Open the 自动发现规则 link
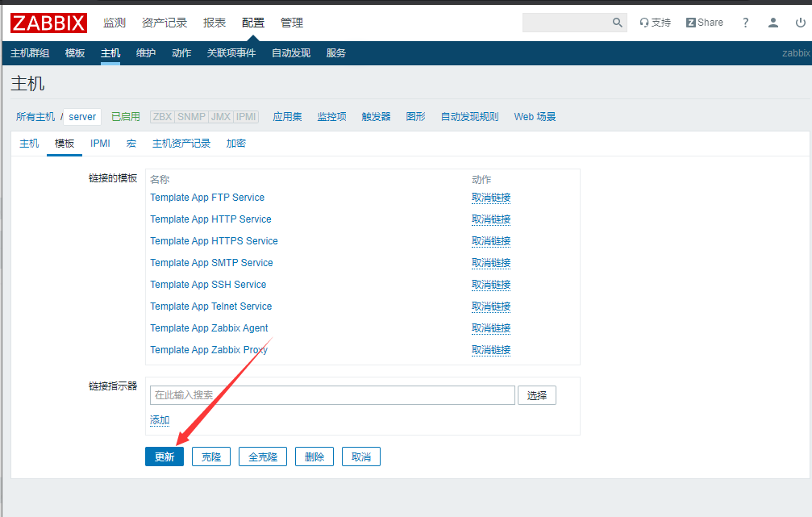This screenshot has height=517, width=812. [x=469, y=117]
